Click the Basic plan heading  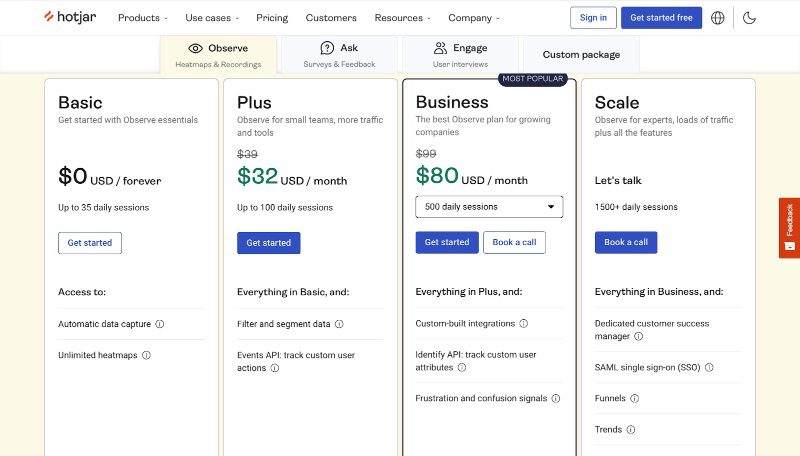pos(80,103)
